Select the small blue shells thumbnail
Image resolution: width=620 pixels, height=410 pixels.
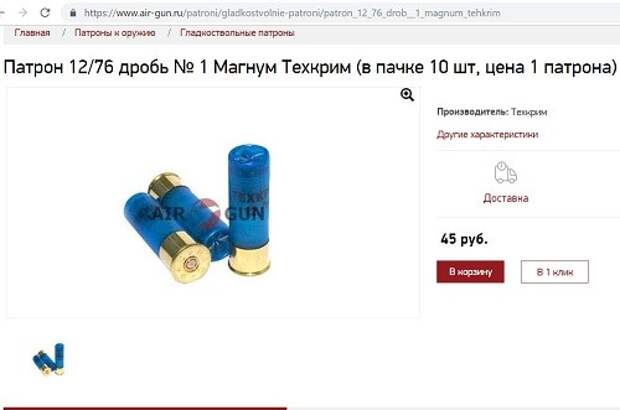[x=48, y=359]
